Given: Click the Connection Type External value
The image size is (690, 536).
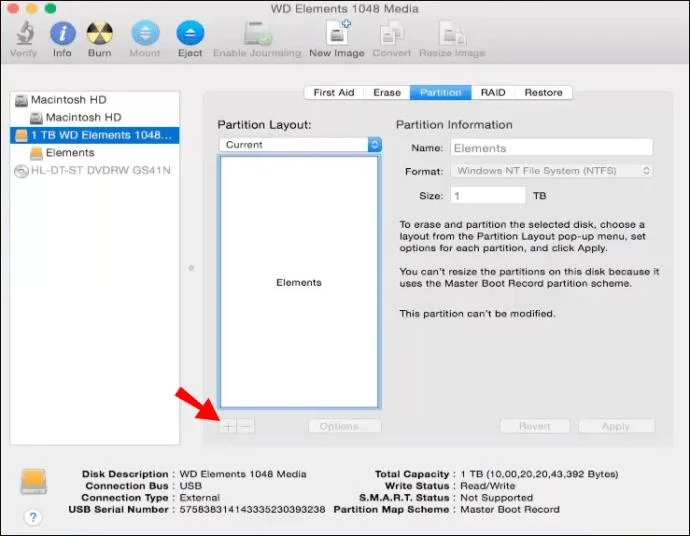Looking at the screenshot, I should (199, 498).
